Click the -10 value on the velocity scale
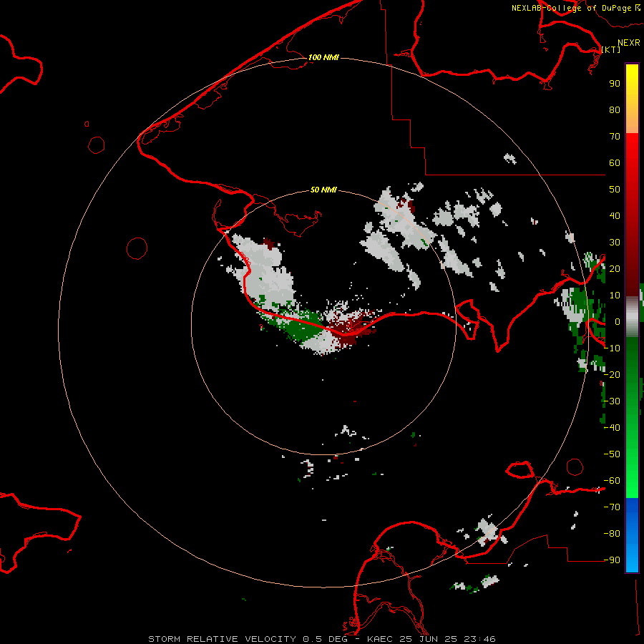This screenshot has height=644, width=644. (x=612, y=348)
